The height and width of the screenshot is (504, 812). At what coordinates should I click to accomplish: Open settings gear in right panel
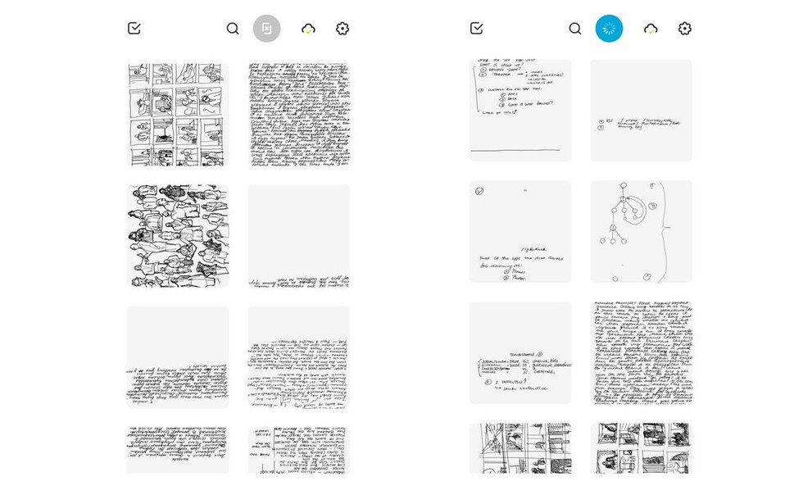[x=685, y=29]
